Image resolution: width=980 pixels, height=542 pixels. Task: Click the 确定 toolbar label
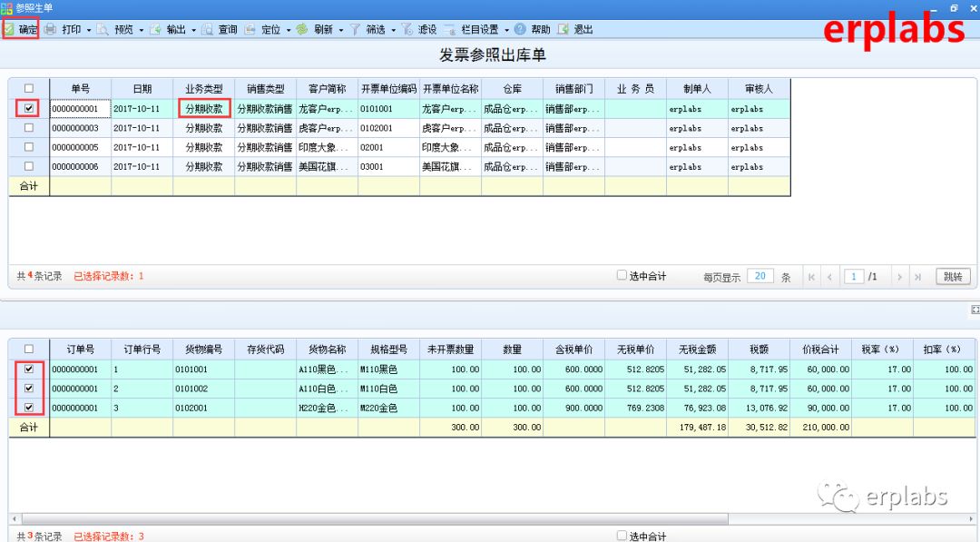coord(28,29)
